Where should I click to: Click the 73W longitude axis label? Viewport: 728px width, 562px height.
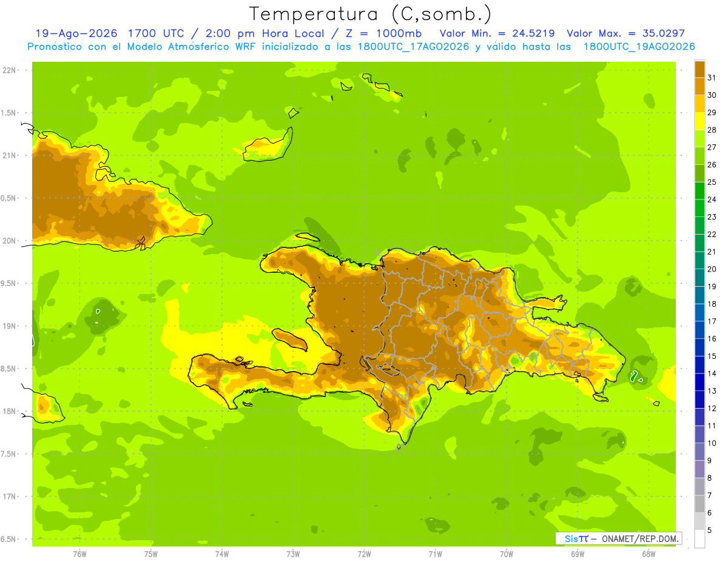pyautogui.click(x=293, y=554)
